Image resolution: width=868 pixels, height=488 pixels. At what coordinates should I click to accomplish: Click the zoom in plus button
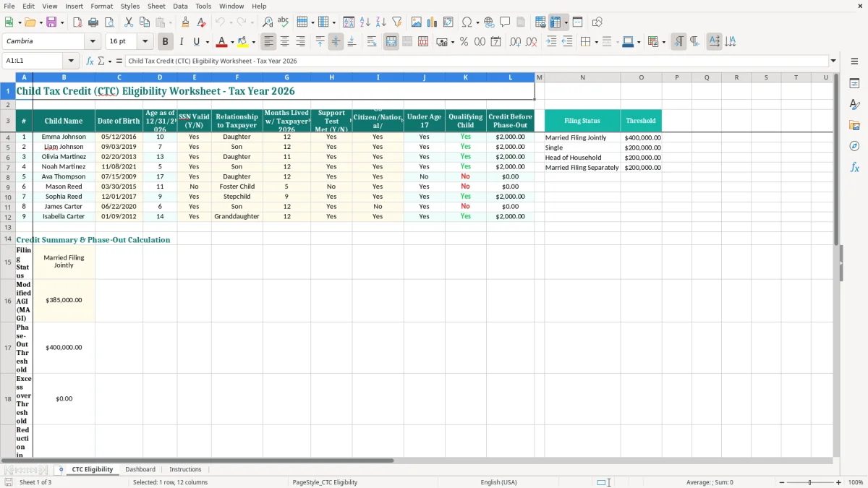(x=838, y=482)
